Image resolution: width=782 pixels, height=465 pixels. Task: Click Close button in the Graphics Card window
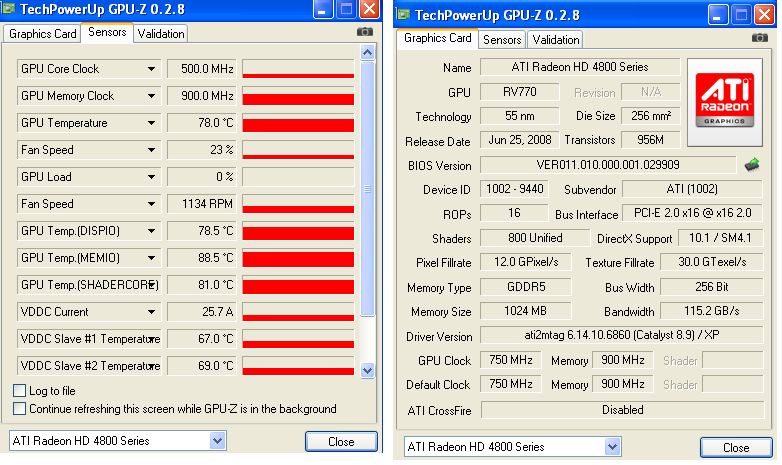pos(736,448)
